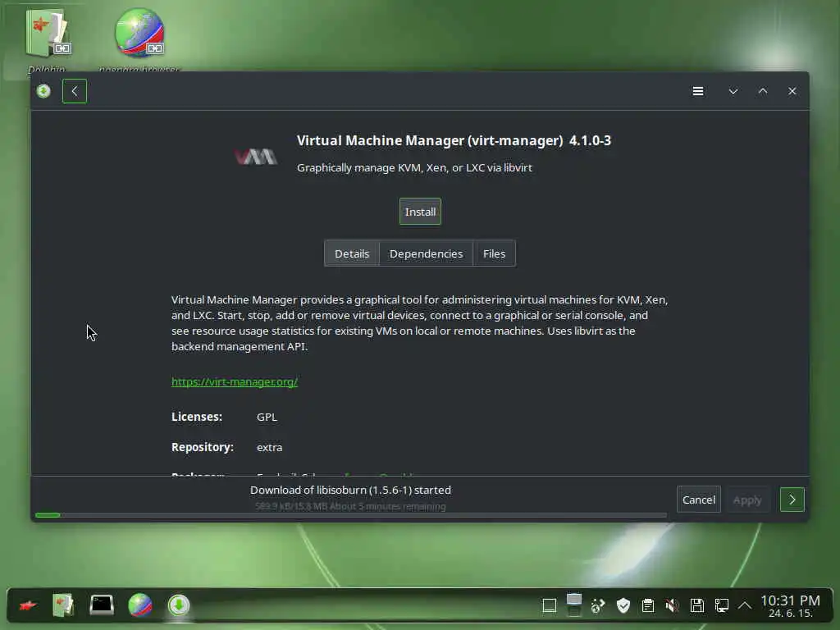Image resolution: width=840 pixels, height=630 pixels.
Task: Open the virtual desktop pager in tray
Action: (573, 605)
